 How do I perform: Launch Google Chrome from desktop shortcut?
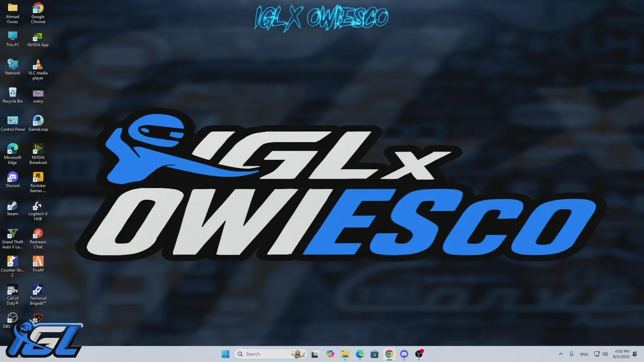[38, 13]
